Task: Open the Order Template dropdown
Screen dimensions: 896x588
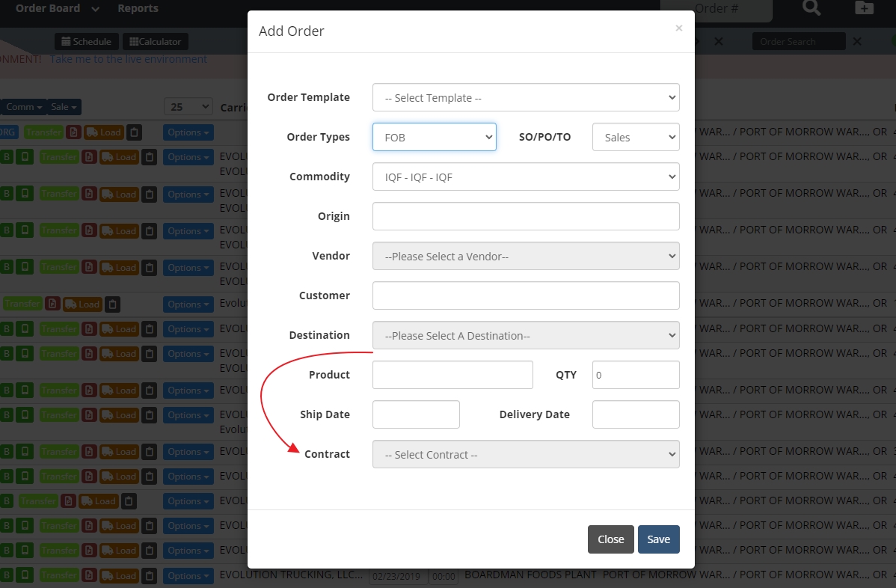Action: [x=526, y=97]
